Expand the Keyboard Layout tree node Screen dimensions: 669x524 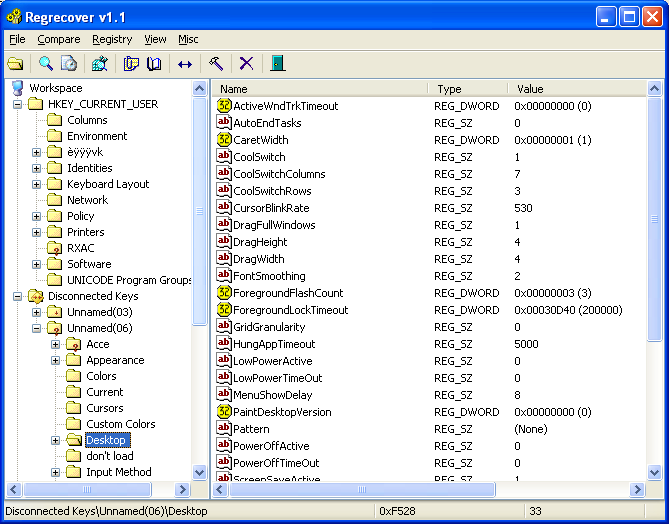pyautogui.click(x=36, y=184)
